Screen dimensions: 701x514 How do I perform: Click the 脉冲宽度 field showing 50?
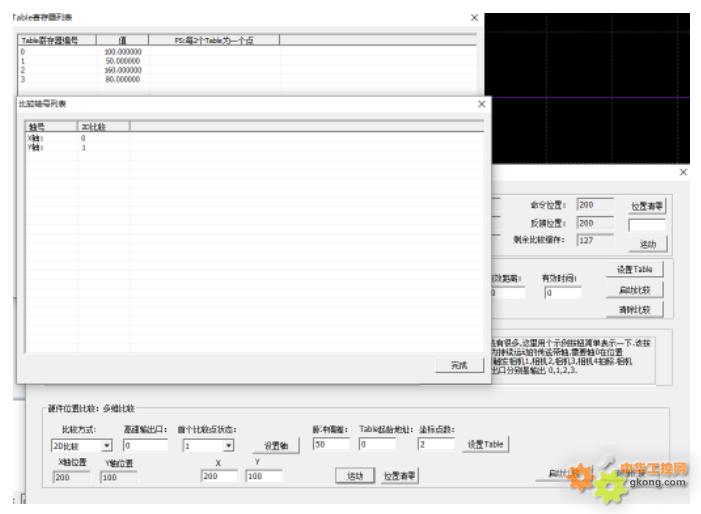point(331,444)
